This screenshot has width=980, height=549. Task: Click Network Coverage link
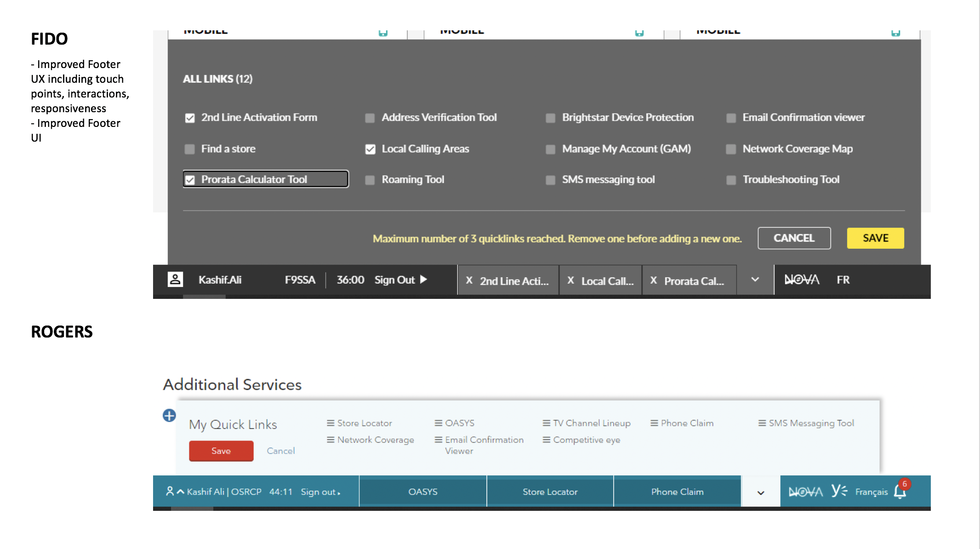click(376, 440)
